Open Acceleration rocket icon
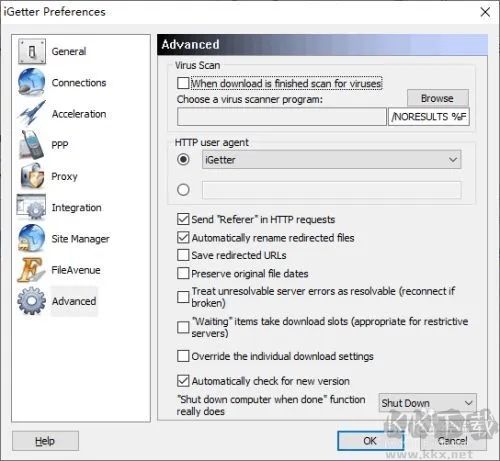Screen dimensions: 500x461 tap(32, 113)
